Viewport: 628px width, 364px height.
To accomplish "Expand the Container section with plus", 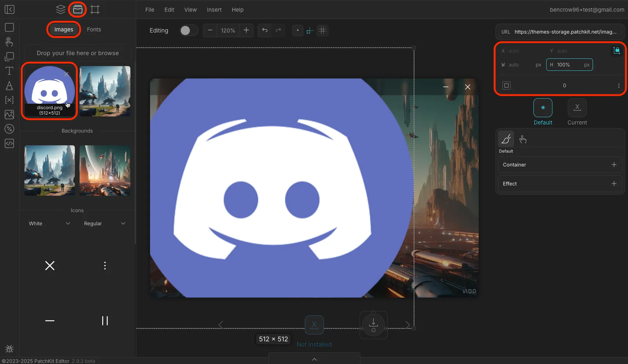I will 614,165.
